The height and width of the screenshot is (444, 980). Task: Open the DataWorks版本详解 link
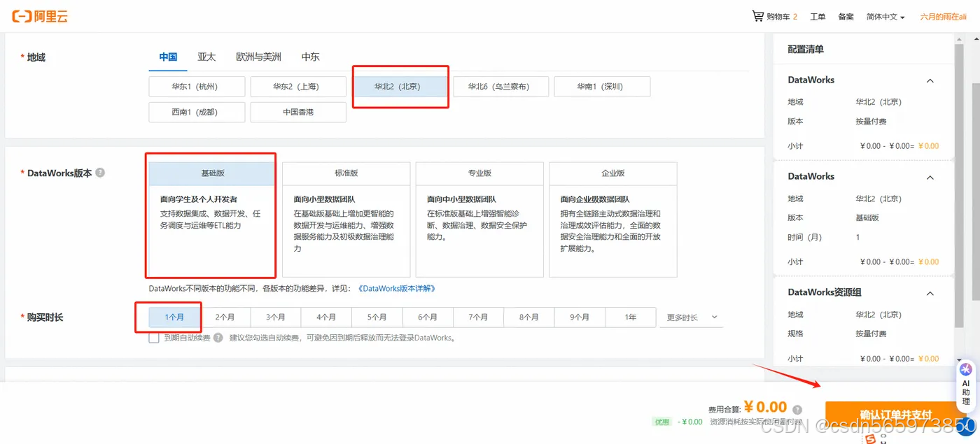(396, 287)
